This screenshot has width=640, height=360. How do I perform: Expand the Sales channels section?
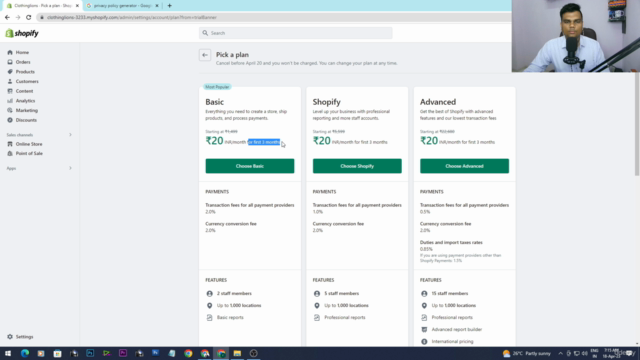(70, 135)
